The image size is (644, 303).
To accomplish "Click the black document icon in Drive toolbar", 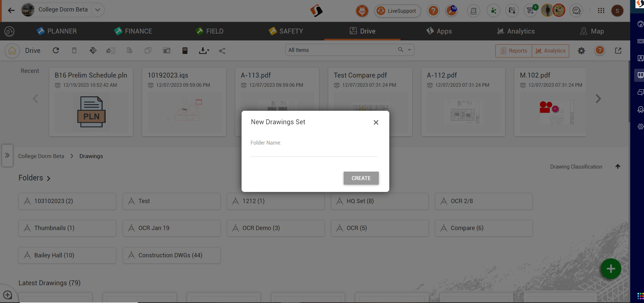I will (185, 50).
